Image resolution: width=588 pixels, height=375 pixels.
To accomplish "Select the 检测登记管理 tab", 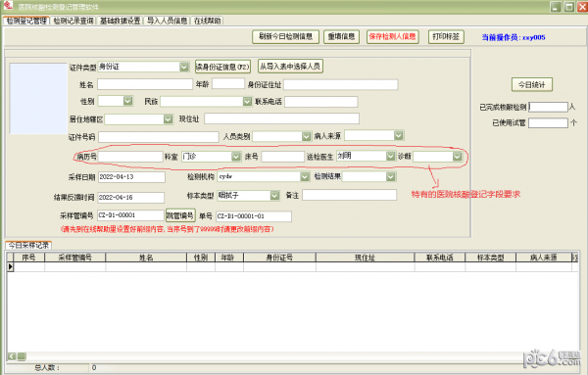I will point(26,21).
